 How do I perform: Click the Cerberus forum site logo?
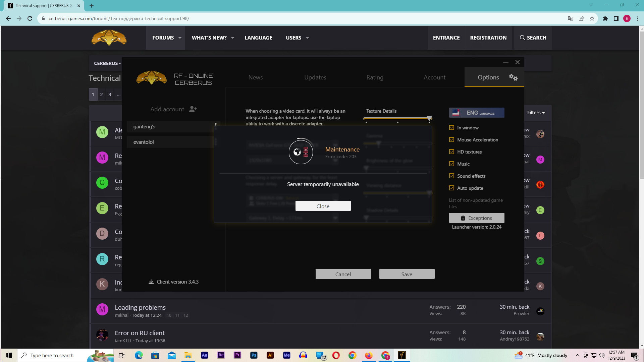[109, 38]
